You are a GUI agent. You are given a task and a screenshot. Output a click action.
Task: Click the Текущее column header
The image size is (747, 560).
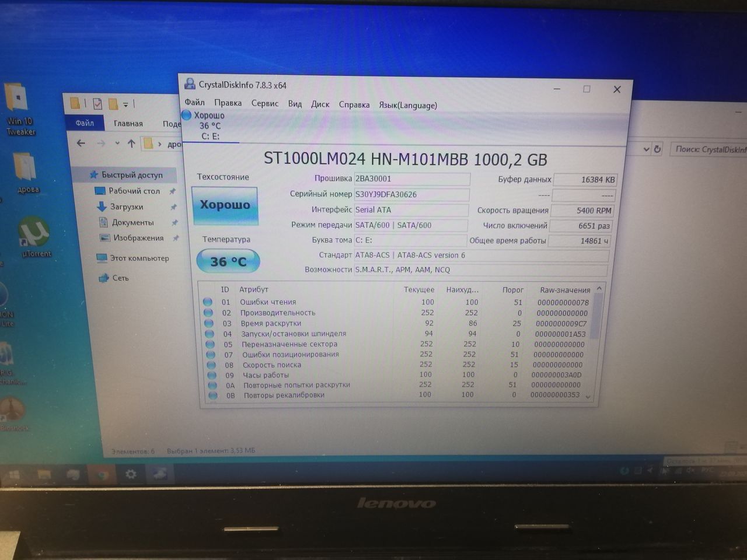pos(419,289)
